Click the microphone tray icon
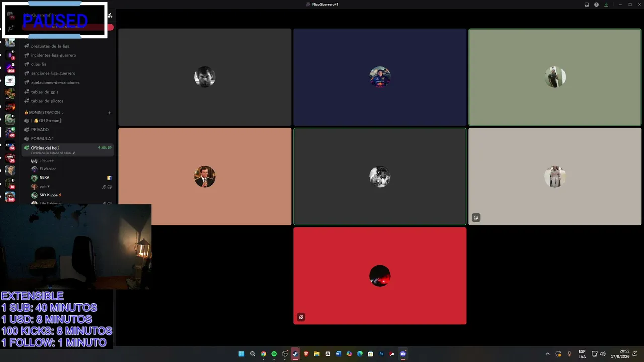Screen dimensions: 644x362 pyautogui.click(x=569, y=354)
